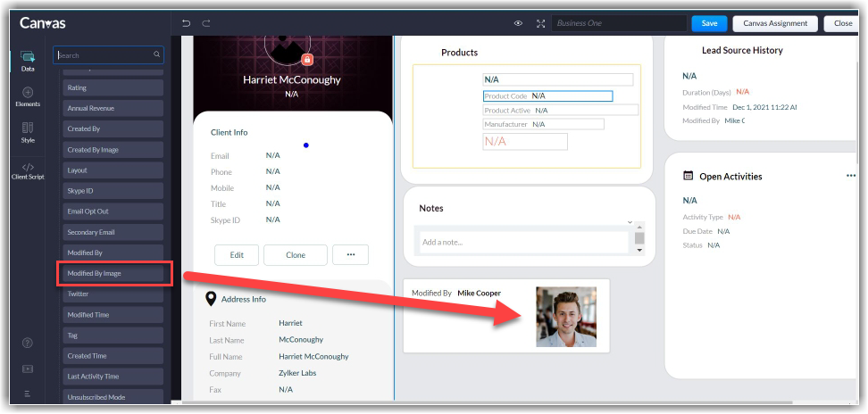Image resolution: width=868 pixels, height=414 pixels.
Task: Click the Clone button in Client Info
Action: pyautogui.click(x=296, y=254)
